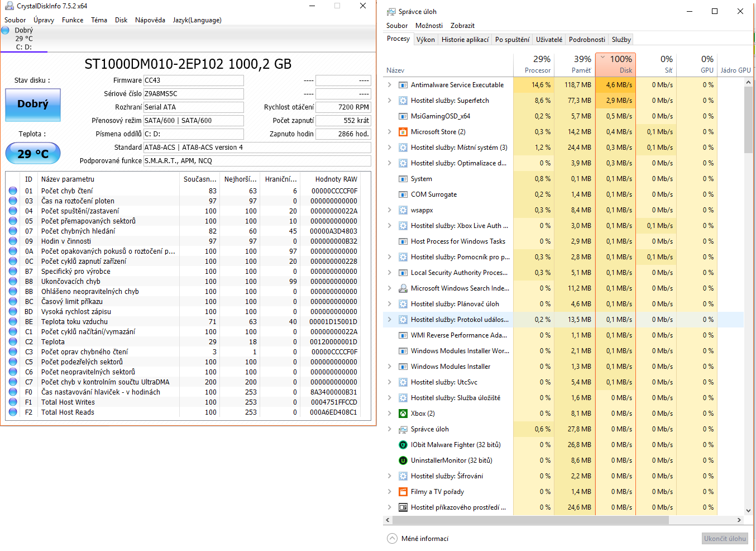Screen dimensions: 756x551
Task: Open the Soubor menu in CrystalDiskInfo
Action: [x=15, y=20]
